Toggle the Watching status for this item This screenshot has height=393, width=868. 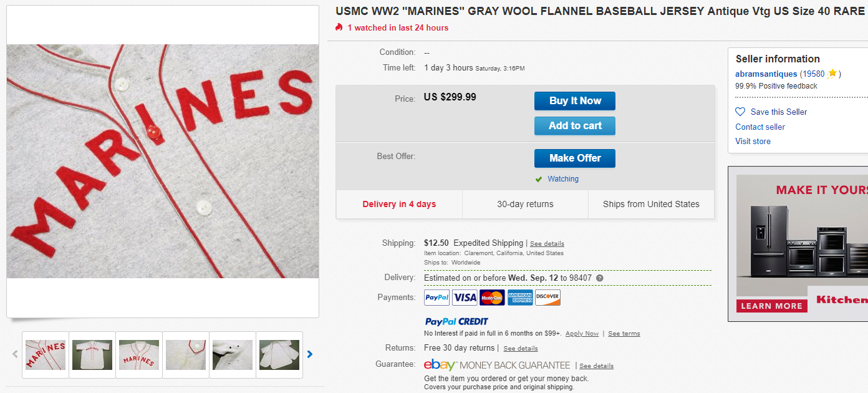tap(562, 179)
